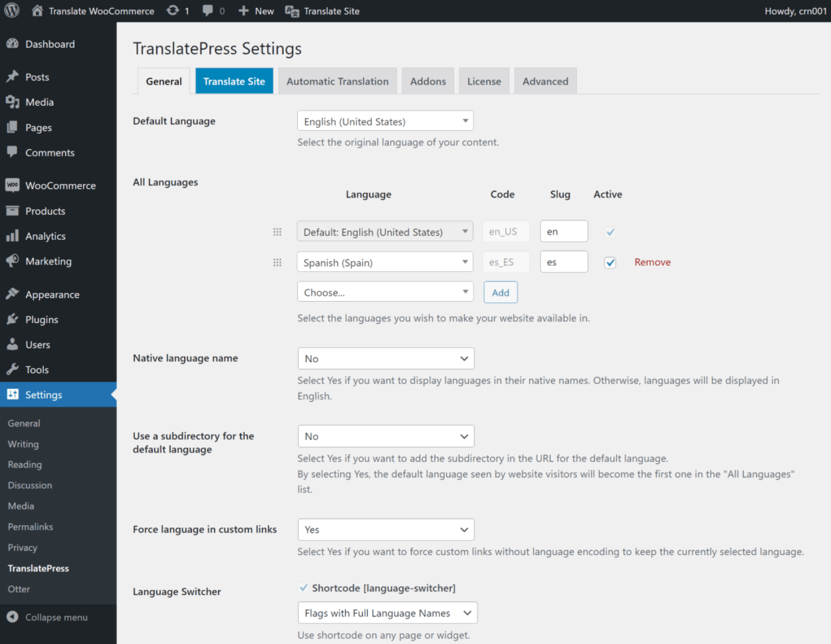Open the Native language name dropdown
The height and width of the screenshot is (644, 831).
386,358
